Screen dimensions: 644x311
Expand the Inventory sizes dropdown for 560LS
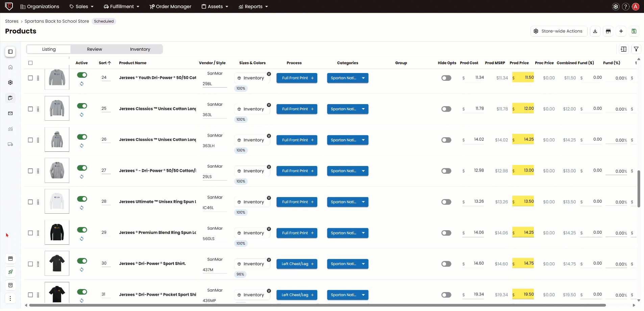click(252, 233)
